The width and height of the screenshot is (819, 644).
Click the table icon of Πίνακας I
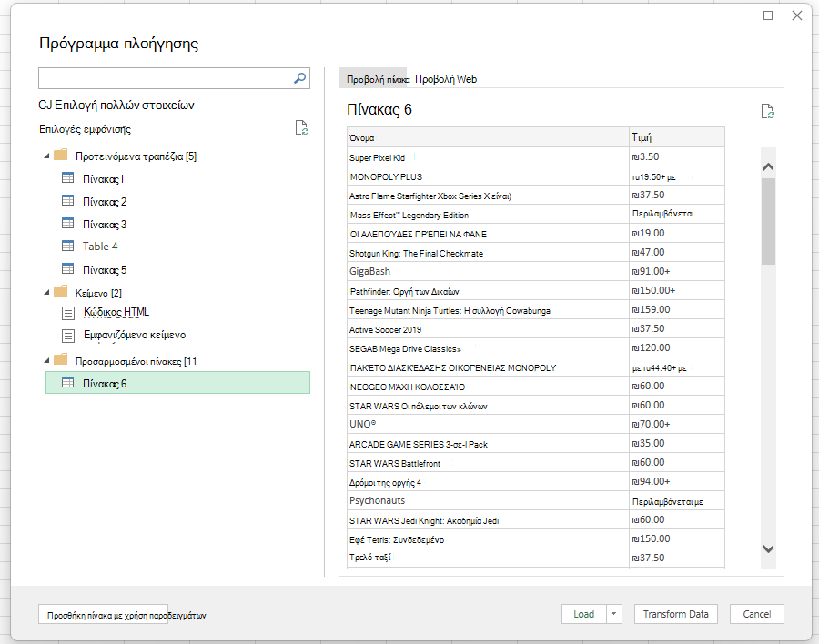point(68,178)
